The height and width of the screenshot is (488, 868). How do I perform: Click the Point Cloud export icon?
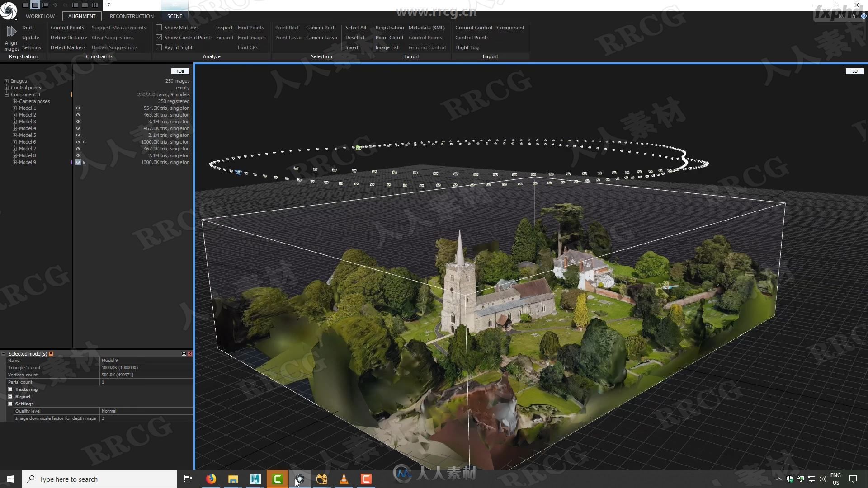click(x=389, y=37)
